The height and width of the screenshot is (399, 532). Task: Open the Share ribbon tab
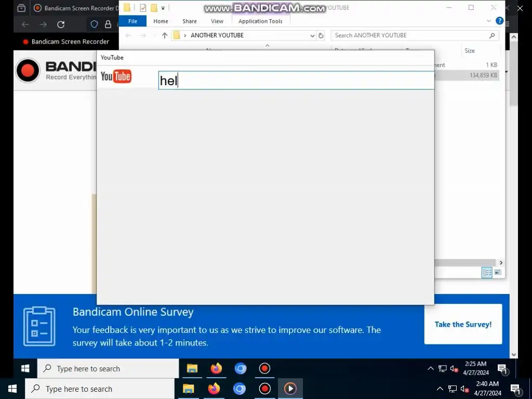point(189,21)
